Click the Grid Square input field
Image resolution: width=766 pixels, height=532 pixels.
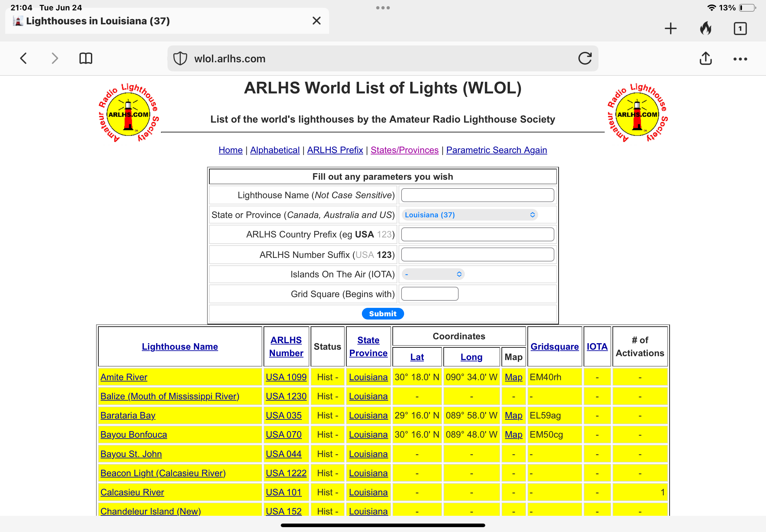pos(429,294)
